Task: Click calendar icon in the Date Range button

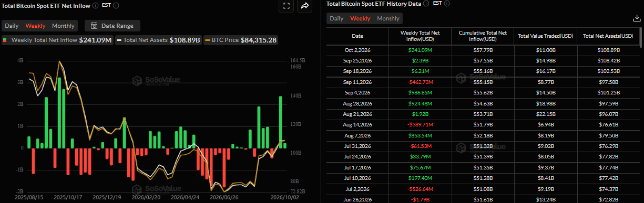Action: tap(94, 26)
